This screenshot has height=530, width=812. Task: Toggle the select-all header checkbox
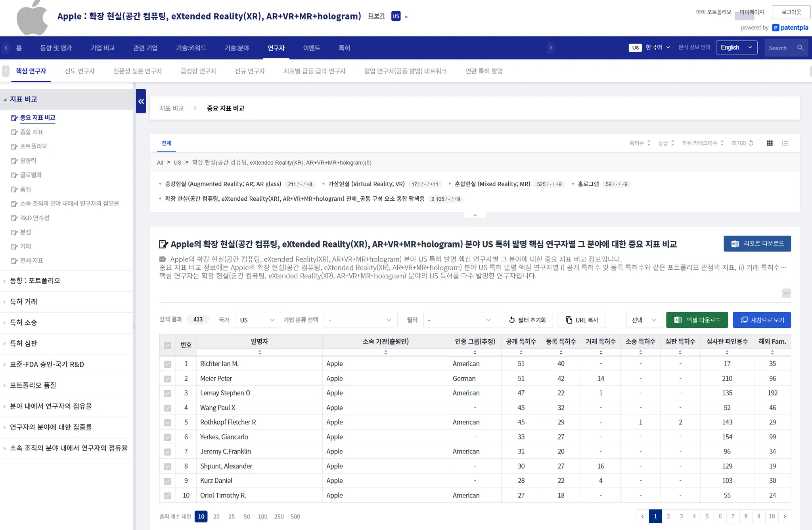point(167,346)
